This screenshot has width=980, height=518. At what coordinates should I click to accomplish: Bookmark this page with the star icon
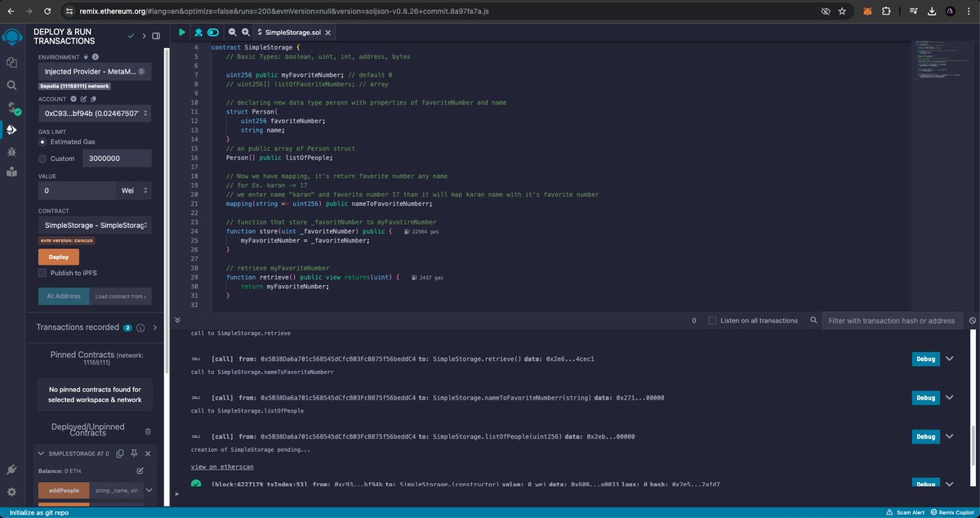pyautogui.click(x=842, y=11)
